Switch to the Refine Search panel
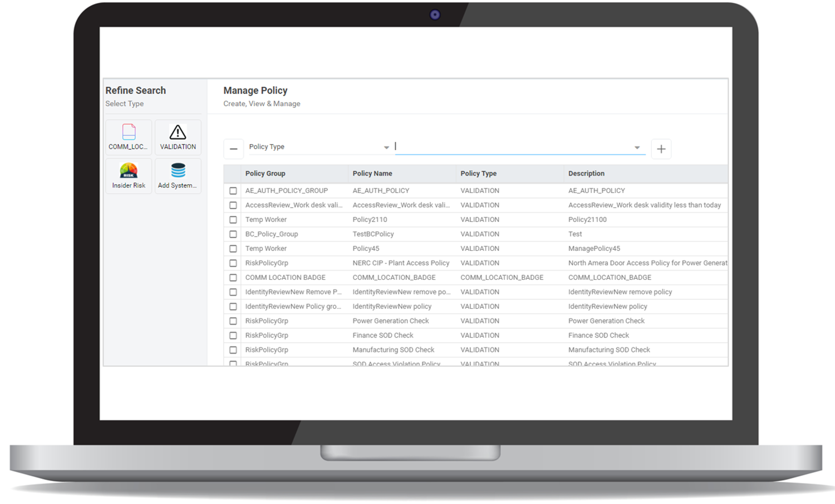Viewport: 835px width, 504px height. (x=135, y=90)
